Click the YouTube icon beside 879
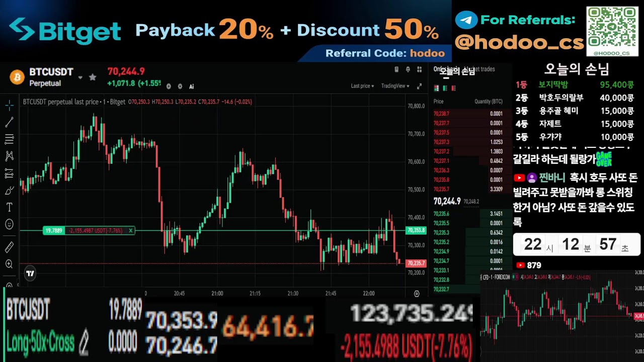This screenshot has width=644, height=362. point(521,265)
